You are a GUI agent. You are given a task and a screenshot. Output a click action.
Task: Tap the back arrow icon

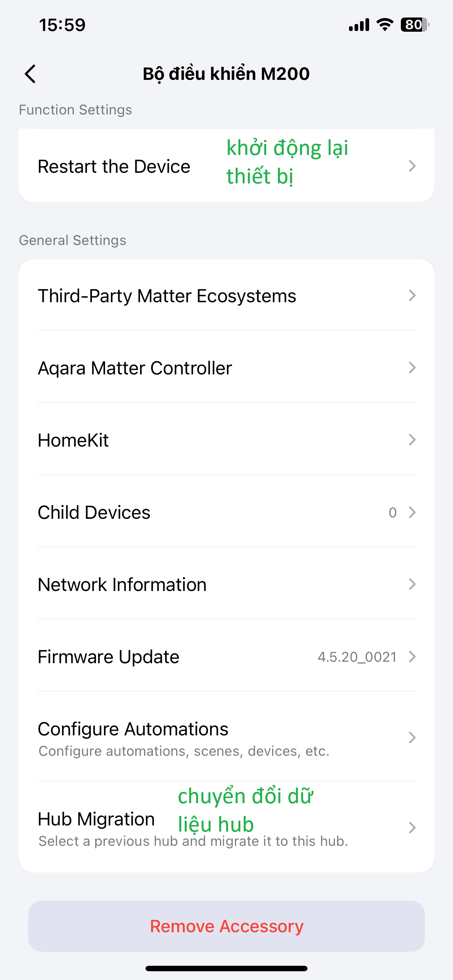(x=30, y=74)
